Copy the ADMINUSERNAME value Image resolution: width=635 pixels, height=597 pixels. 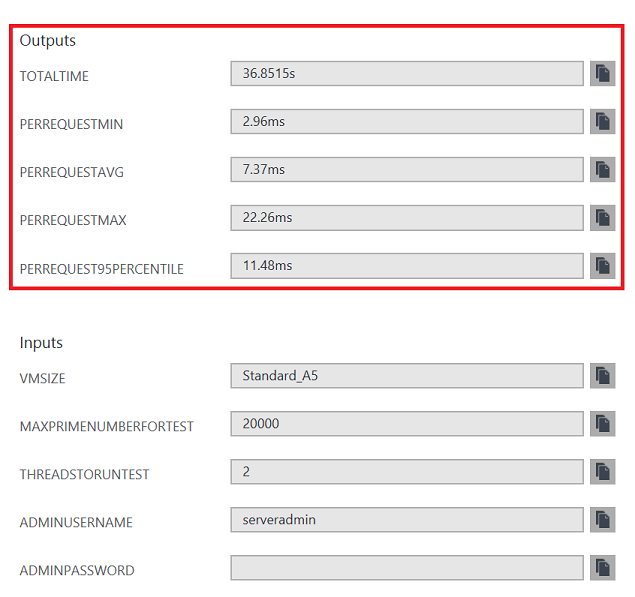[x=602, y=520]
